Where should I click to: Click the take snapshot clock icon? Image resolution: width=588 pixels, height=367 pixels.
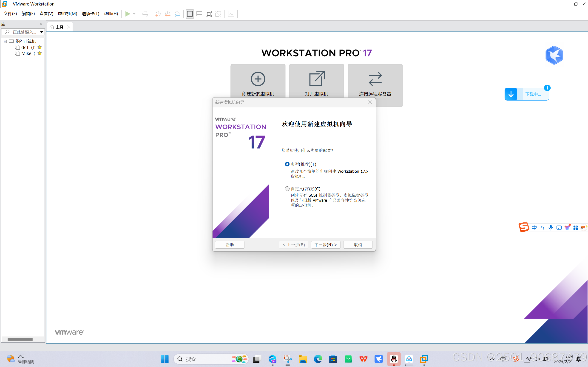click(158, 14)
